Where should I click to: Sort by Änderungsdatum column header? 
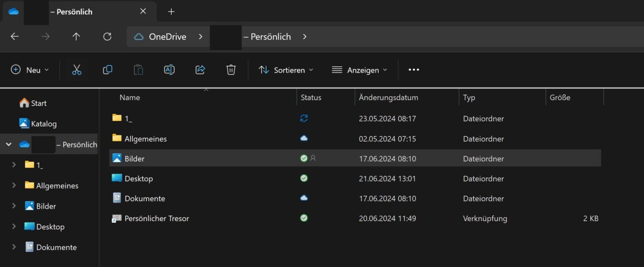point(388,98)
